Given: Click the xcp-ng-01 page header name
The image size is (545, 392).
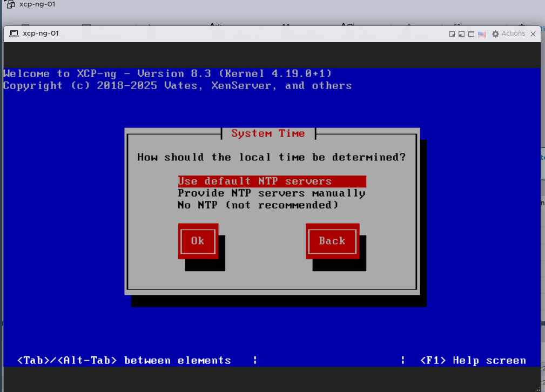Looking at the screenshot, I should 37,4.
